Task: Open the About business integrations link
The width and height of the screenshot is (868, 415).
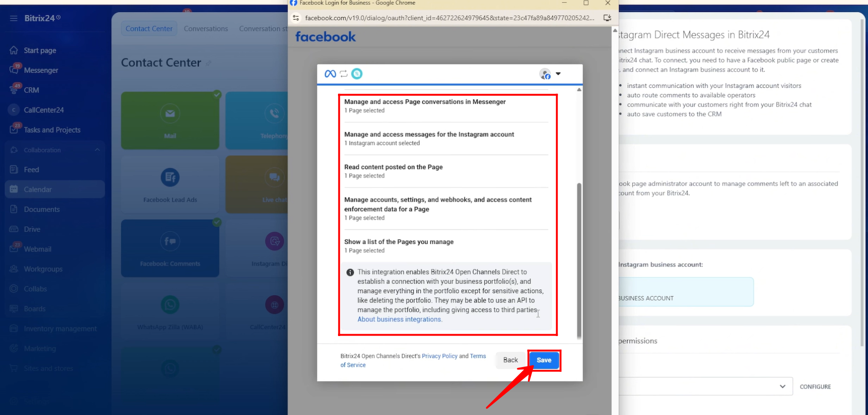Action: (x=399, y=319)
